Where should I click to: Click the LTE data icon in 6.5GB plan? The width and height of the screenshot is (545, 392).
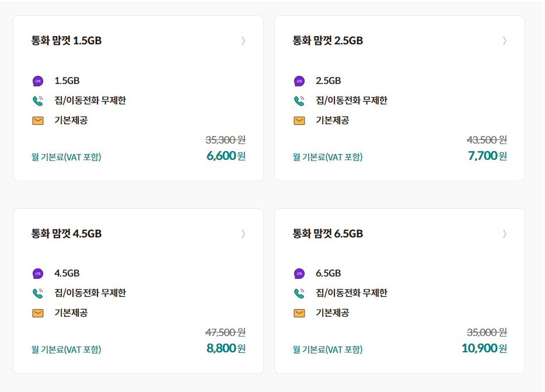[299, 274]
